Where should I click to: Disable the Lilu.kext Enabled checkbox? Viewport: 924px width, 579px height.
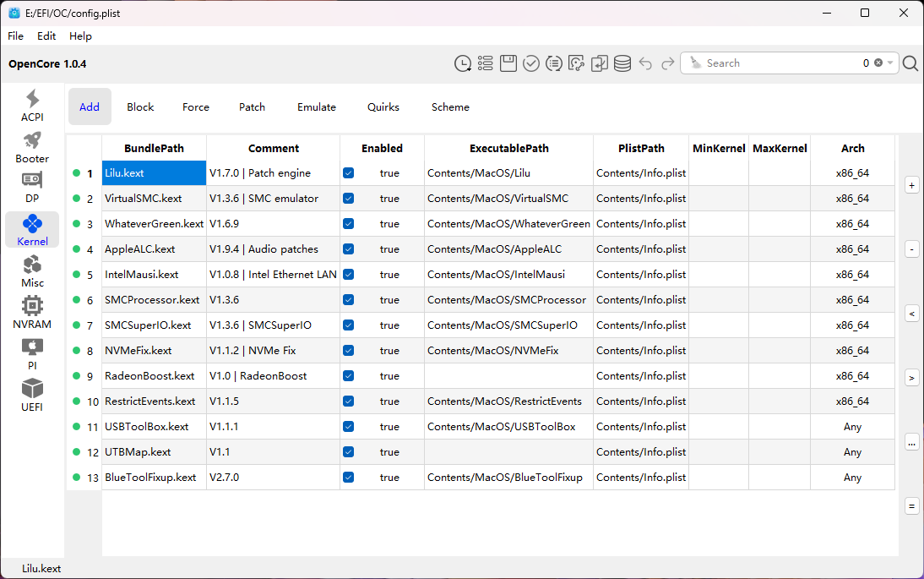[x=349, y=173]
